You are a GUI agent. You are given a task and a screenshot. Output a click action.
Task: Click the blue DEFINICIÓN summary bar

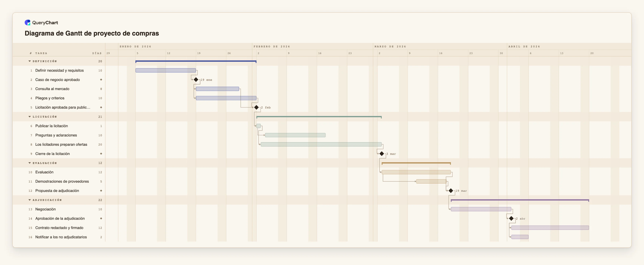point(196,61)
